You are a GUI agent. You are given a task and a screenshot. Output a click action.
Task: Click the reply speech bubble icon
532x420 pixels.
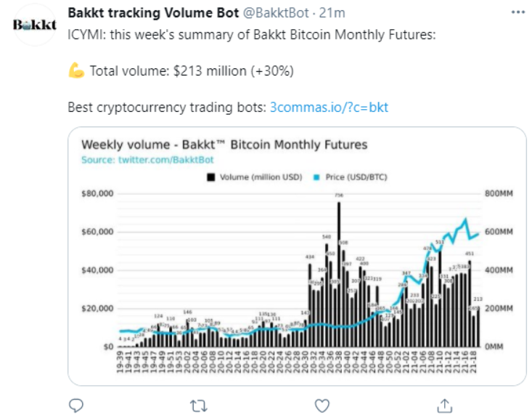pos(76,404)
